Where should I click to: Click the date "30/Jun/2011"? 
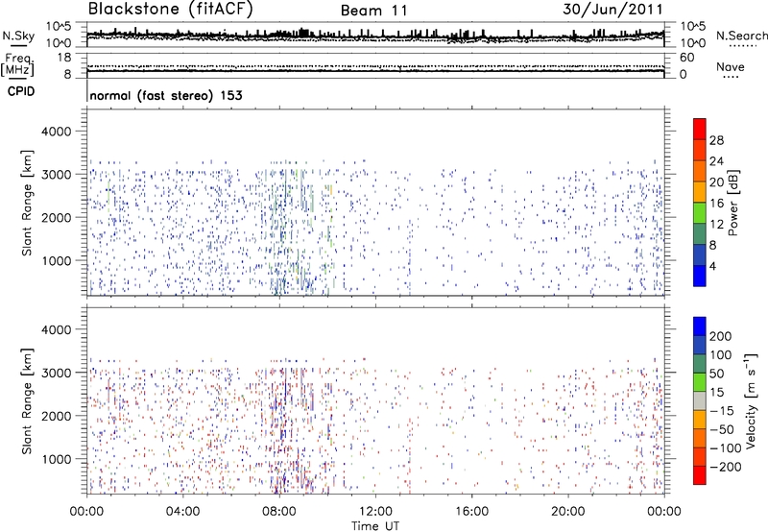[612, 9]
